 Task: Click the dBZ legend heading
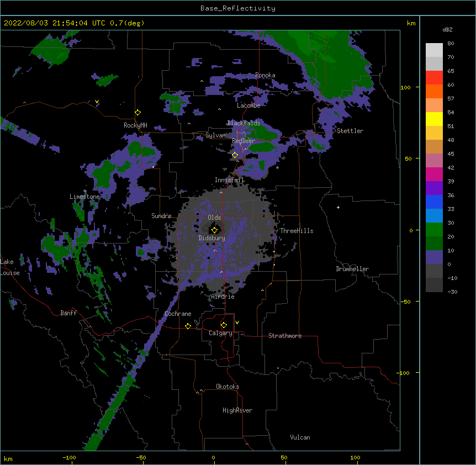tap(447, 29)
